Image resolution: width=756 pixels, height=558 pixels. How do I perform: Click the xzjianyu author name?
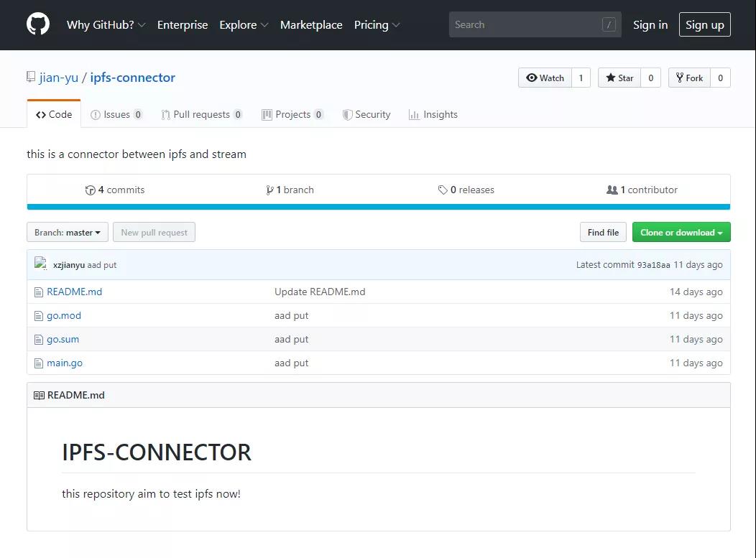point(69,265)
